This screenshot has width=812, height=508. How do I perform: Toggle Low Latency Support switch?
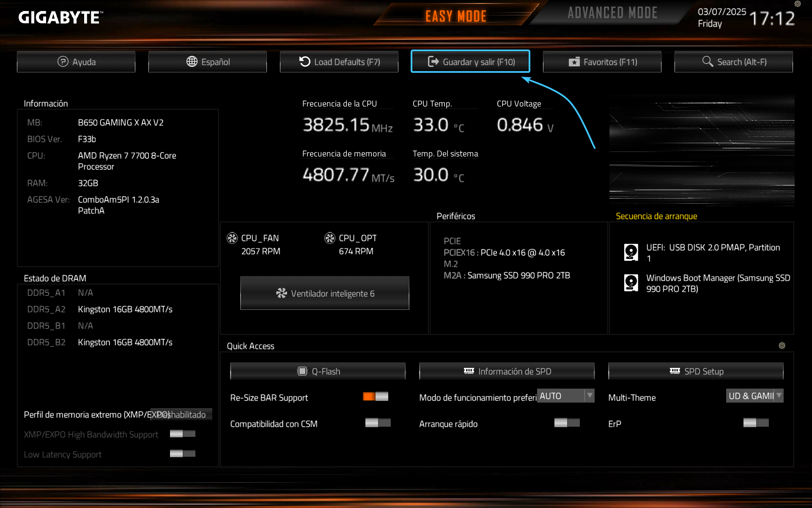tap(183, 454)
